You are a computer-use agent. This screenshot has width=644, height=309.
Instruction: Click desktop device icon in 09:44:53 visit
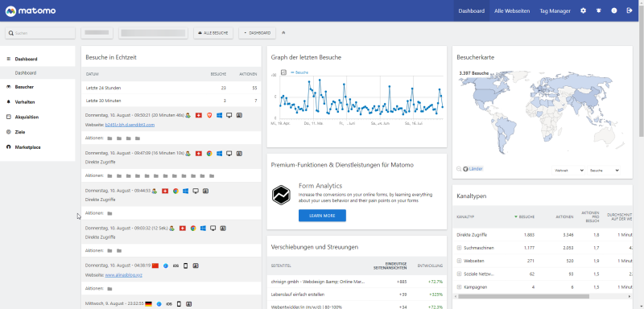coord(196,192)
